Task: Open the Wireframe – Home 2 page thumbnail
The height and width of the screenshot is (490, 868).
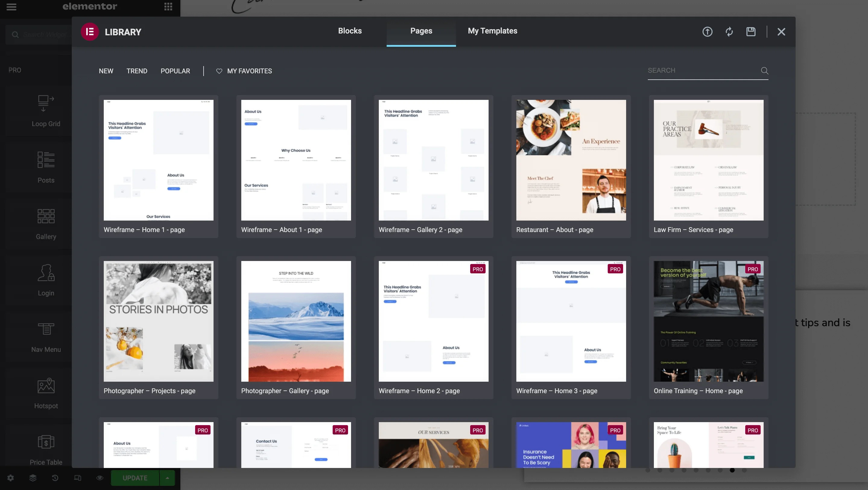Action: 433,321
